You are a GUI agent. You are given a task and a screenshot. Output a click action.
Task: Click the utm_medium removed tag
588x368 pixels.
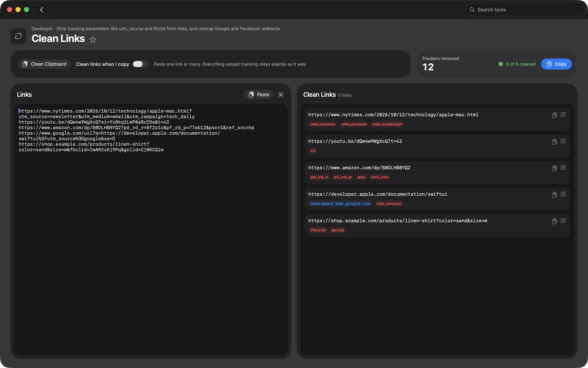[x=354, y=124]
